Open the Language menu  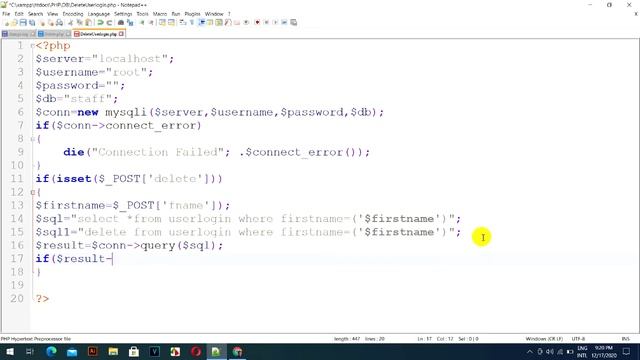[x=98, y=14]
